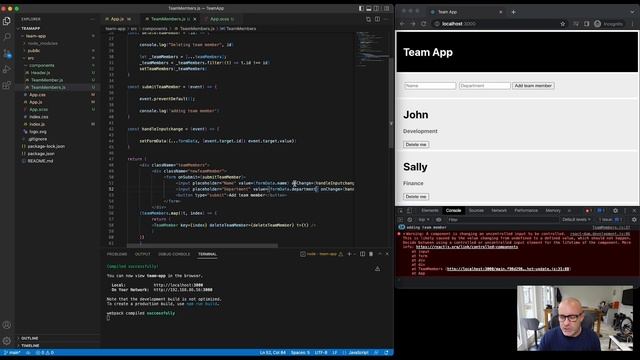This screenshot has width=640, height=360.
Task: Collapse the src folder
Action: click(31, 58)
